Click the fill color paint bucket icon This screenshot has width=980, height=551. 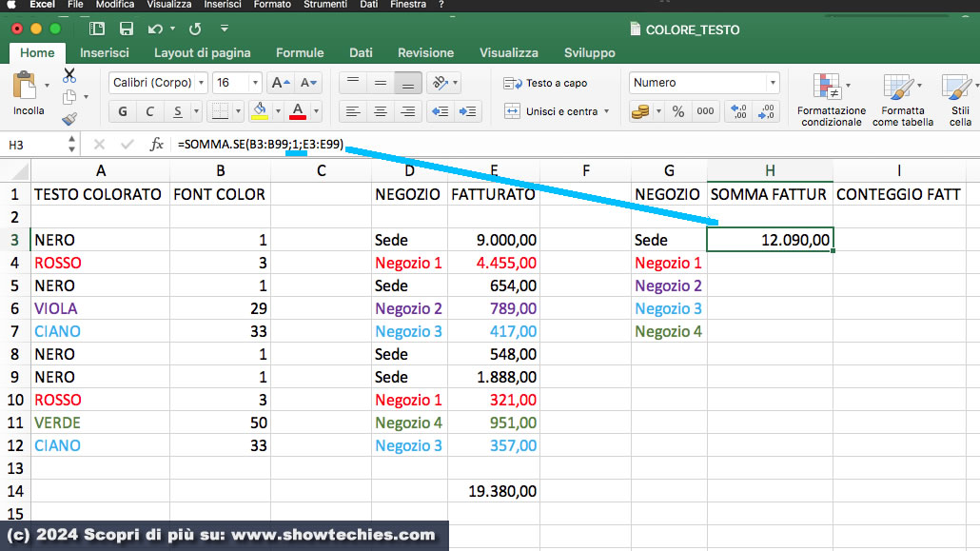pos(260,111)
